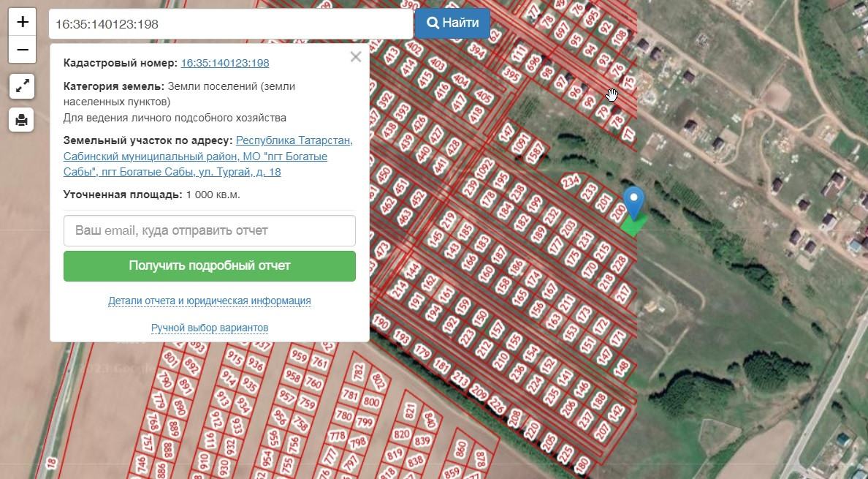Select map parcel labeled 782
Image resolution: width=868 pixels, height=479 pixels.
tap(358, 372)
